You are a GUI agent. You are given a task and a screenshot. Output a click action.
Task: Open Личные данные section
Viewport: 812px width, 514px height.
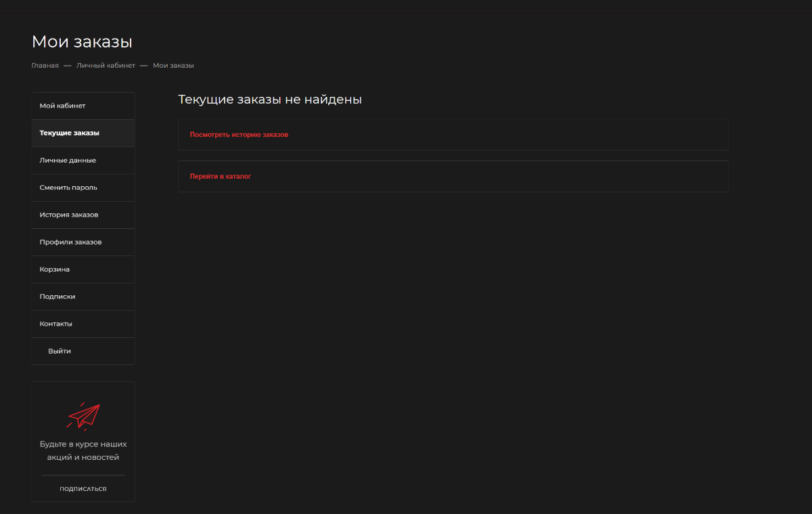68,160
